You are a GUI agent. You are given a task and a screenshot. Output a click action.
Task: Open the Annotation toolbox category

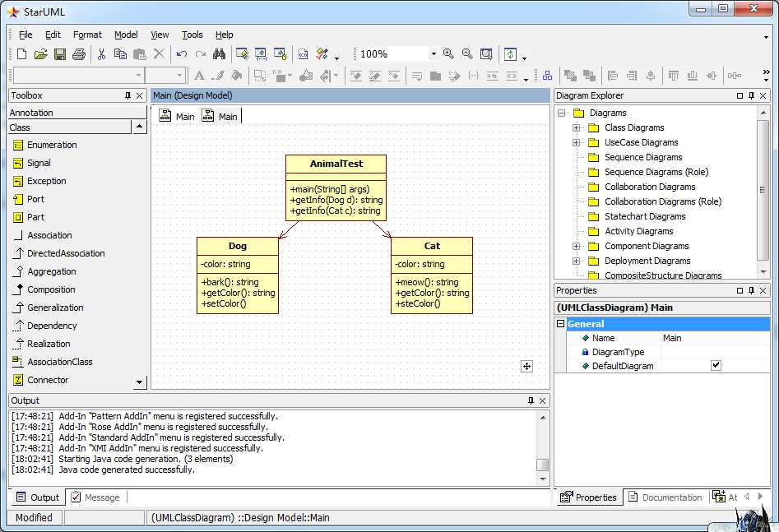tap(77, 113)
